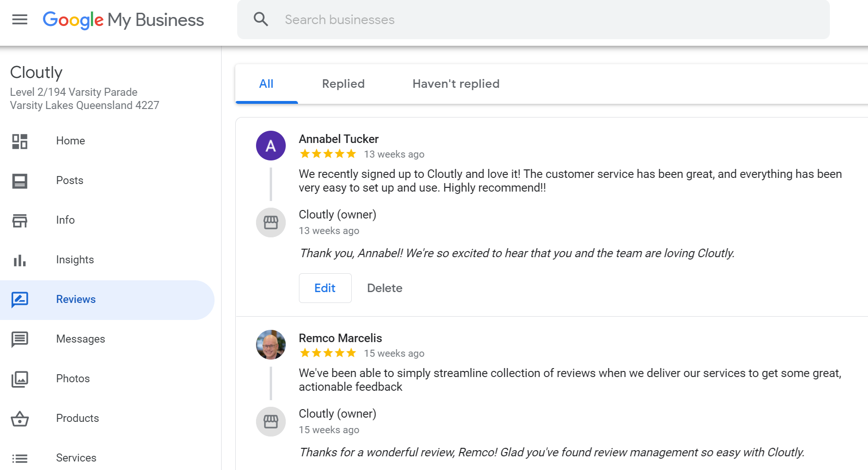Switch to the All reviews tab
Viewport: 868px width, 470px height.
coord(266,84)
